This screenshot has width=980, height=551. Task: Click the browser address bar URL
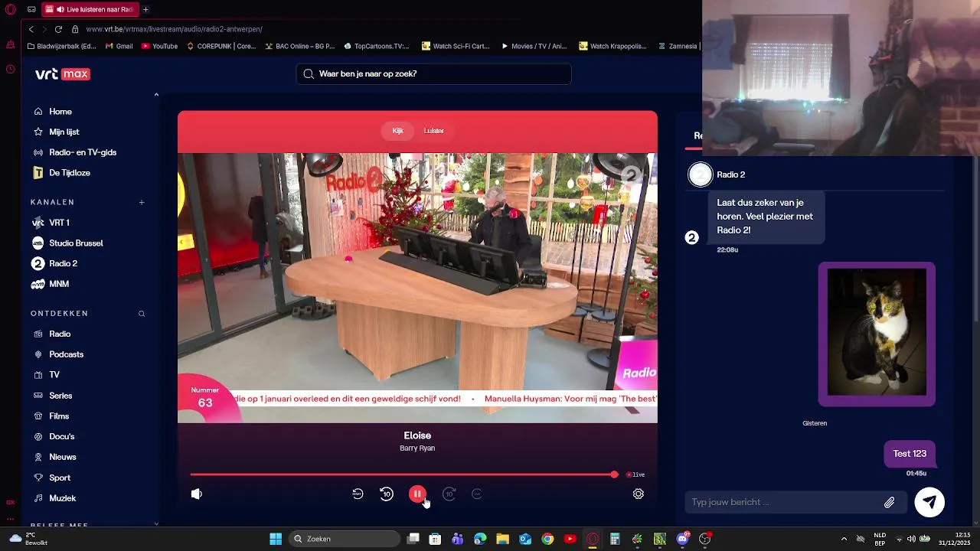point(175,29)
